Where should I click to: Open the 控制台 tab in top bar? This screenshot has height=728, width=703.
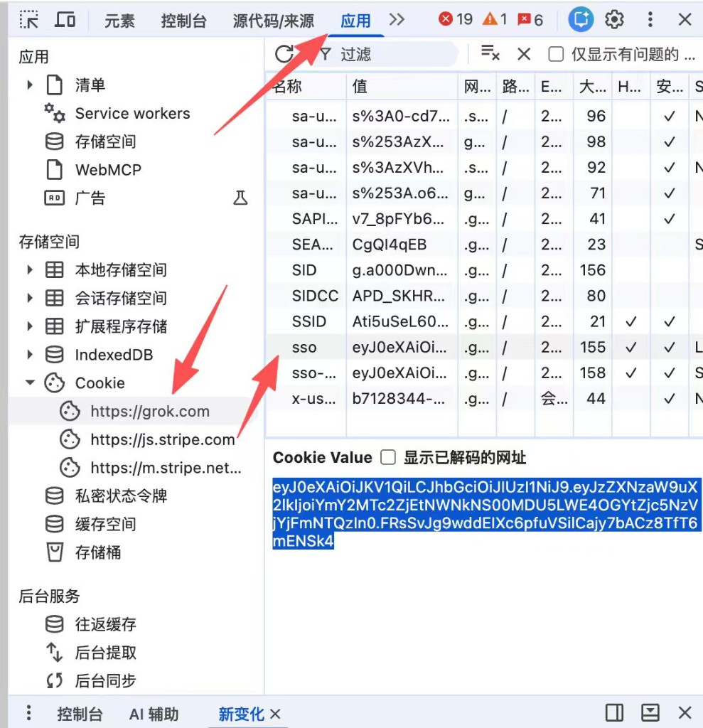[x=183, y=21]
